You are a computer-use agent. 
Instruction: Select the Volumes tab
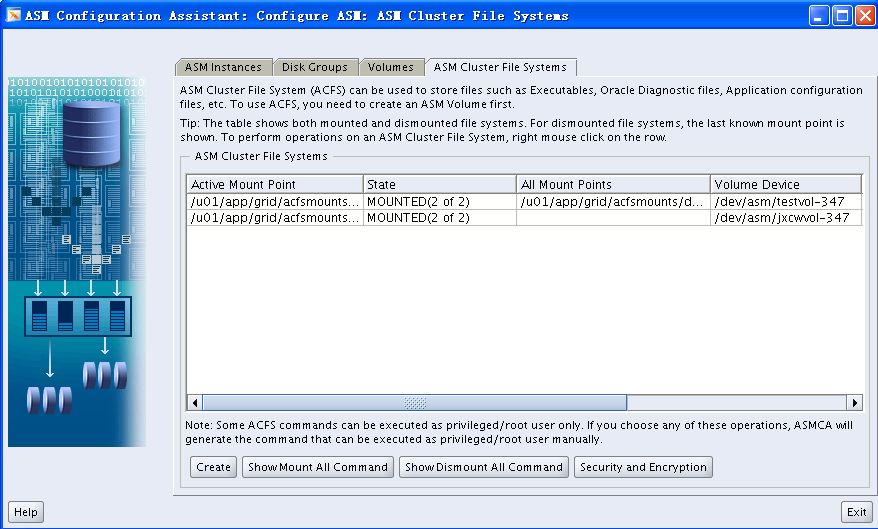point(391,67)
